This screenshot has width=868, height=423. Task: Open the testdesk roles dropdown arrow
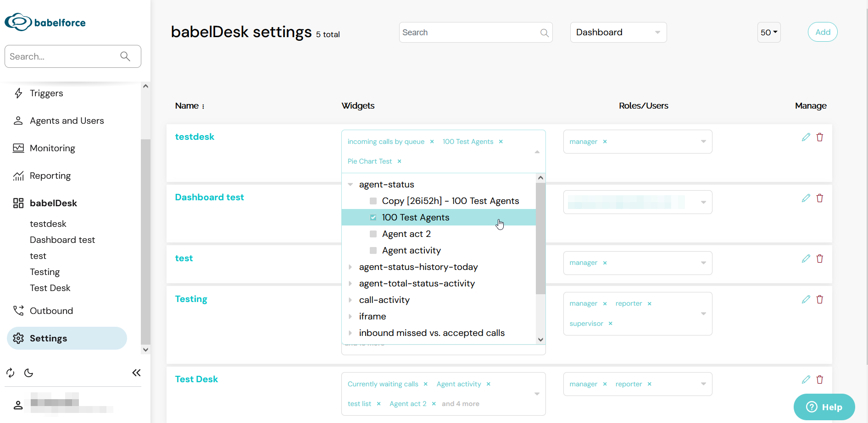click(x=703, y=142)
